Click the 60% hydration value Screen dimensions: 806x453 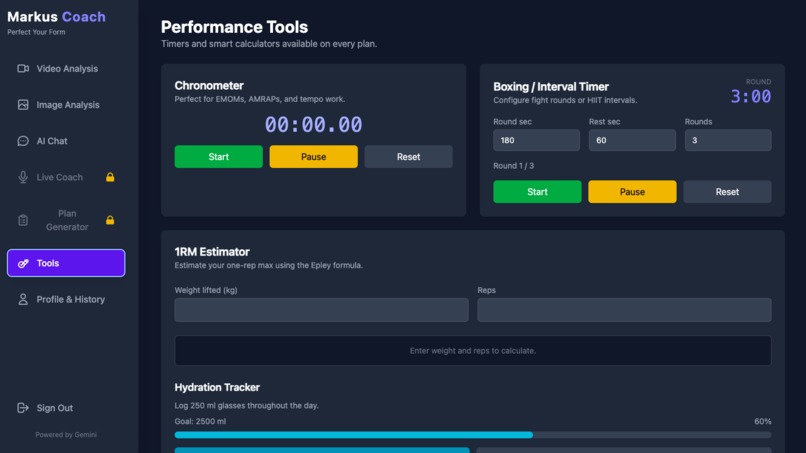point(763,422)
